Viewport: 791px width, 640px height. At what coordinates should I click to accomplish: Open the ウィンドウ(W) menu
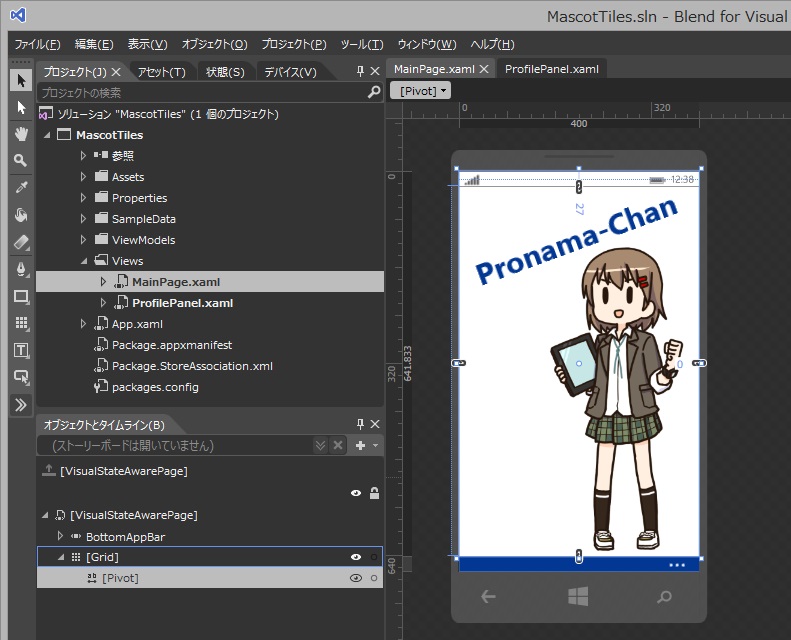427,44
